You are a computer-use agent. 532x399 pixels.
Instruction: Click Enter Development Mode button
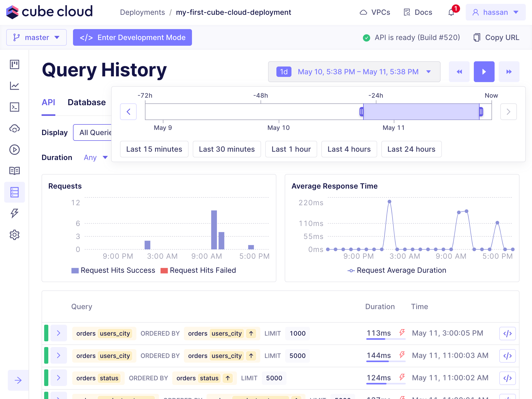(x=132, y=37)
